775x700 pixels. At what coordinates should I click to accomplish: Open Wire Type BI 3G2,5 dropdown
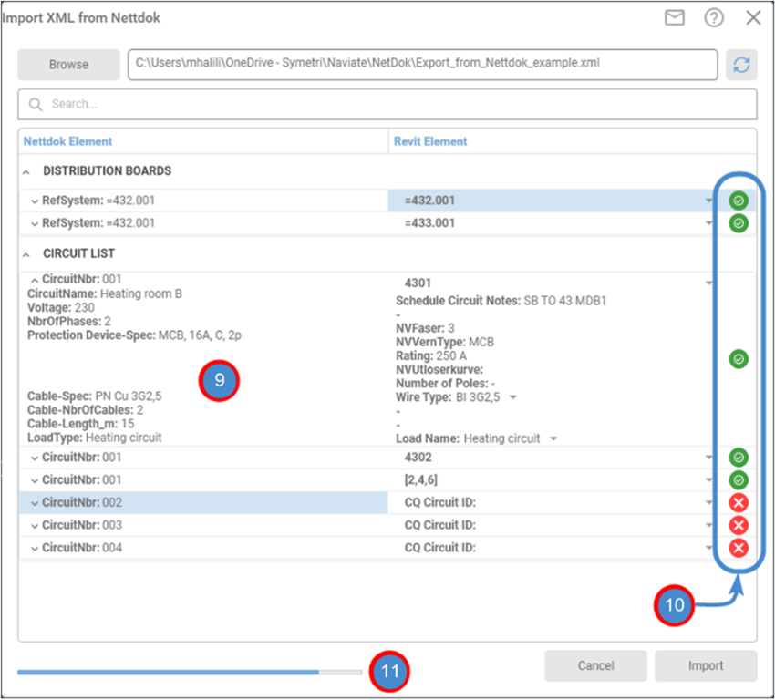point(513,398)
